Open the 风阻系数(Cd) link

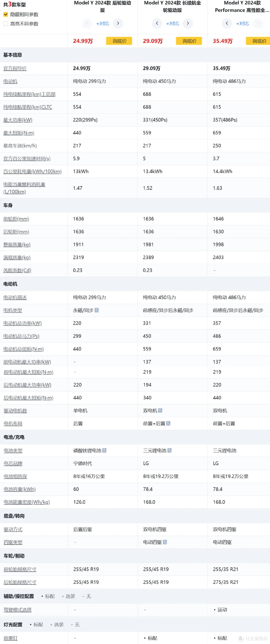tap(17, 270)
